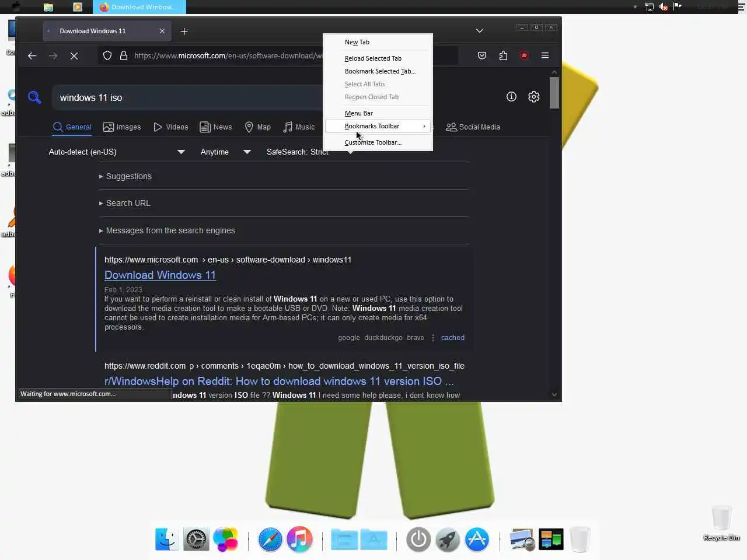Open the Download Windows 11 result link
This screenshot has width=747, height=560.
click(160, 275)
